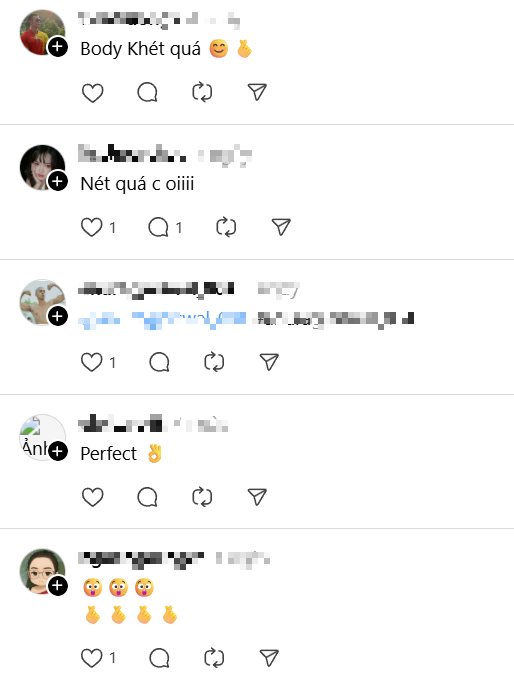Repost the "Body Khét quá" comment
514x686 pixels.
coord(202,92)
